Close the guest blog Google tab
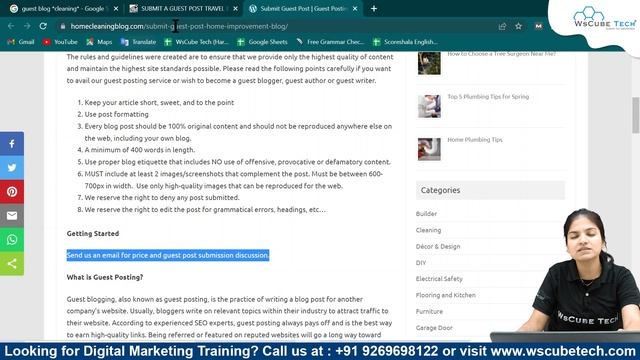Image resolution: width=640 pixels, height=360 pixels. (x=116, y=9)
